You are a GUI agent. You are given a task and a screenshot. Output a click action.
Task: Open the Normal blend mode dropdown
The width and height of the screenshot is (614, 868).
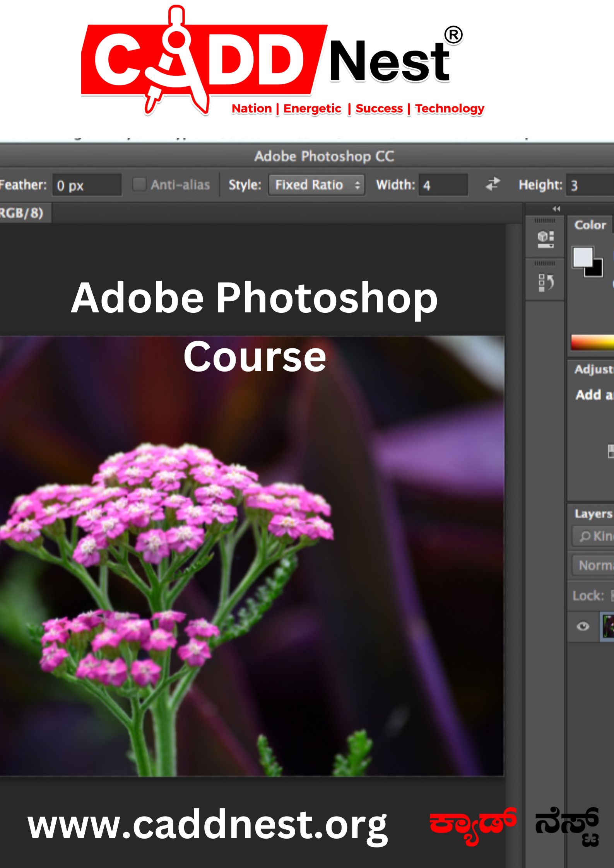593,565
